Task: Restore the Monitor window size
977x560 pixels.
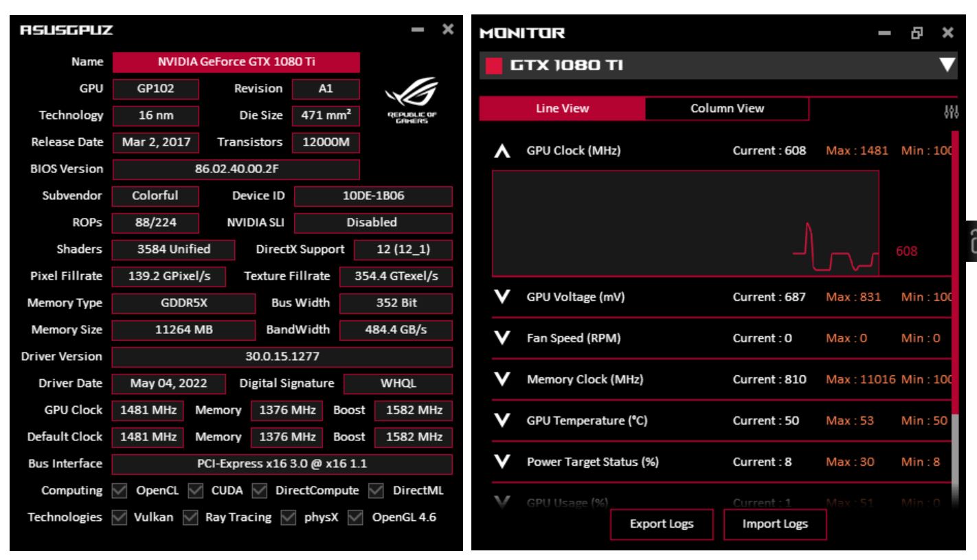Action: pyautogui.click(x=918, y=32)
